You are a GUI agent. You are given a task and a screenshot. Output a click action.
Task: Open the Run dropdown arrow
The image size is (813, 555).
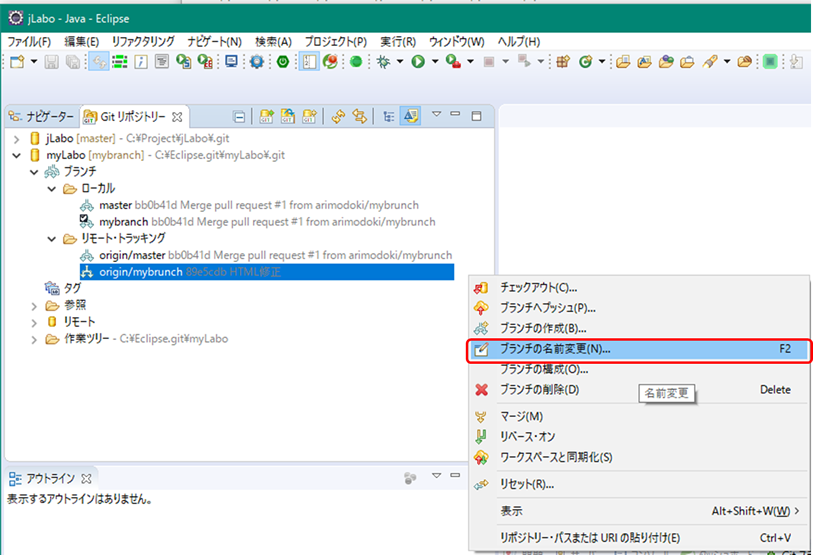click(435, 61)
